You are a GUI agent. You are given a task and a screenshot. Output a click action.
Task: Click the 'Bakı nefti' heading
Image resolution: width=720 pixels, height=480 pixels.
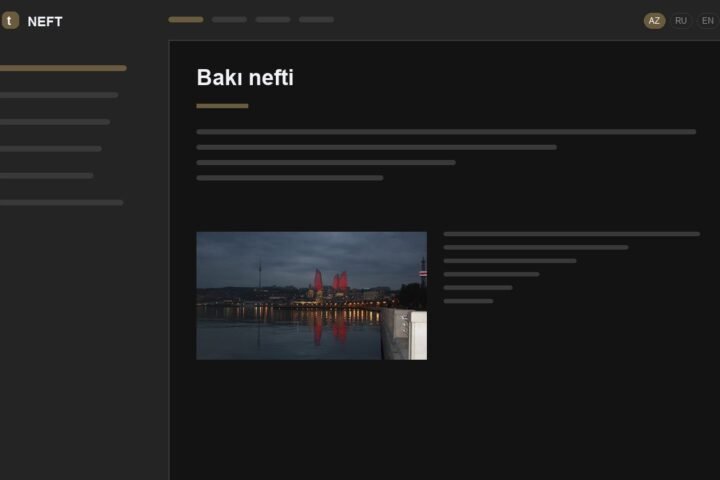[x=245, y=77]
